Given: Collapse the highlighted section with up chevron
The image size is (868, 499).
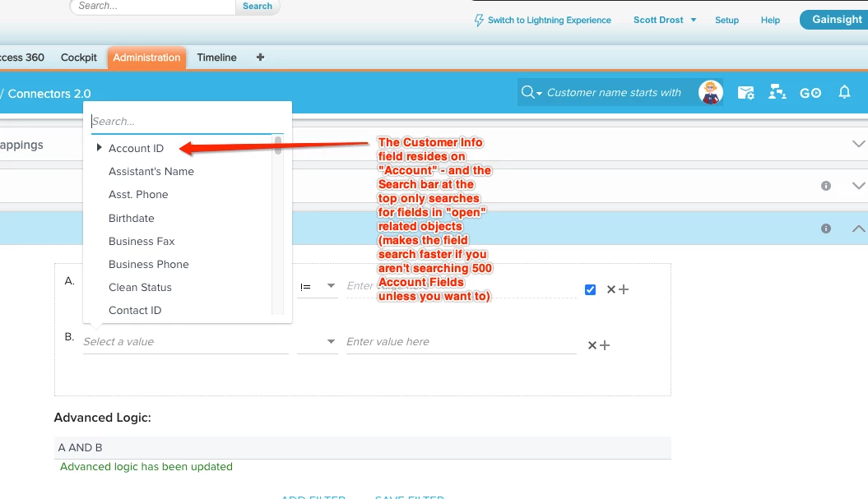Looking at the screenshot, I should [x=858, y=229].
